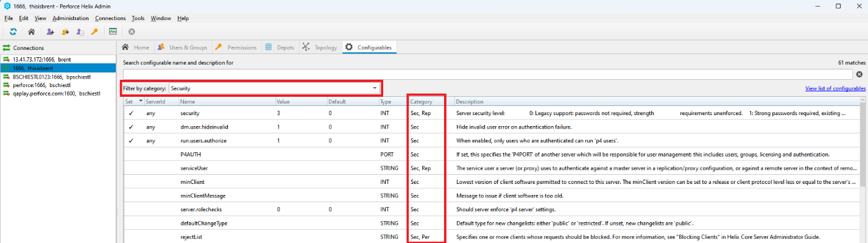Switch to the Users & Groups tab
This screenshot has width=868, height=243.
(x=183, y=48)
